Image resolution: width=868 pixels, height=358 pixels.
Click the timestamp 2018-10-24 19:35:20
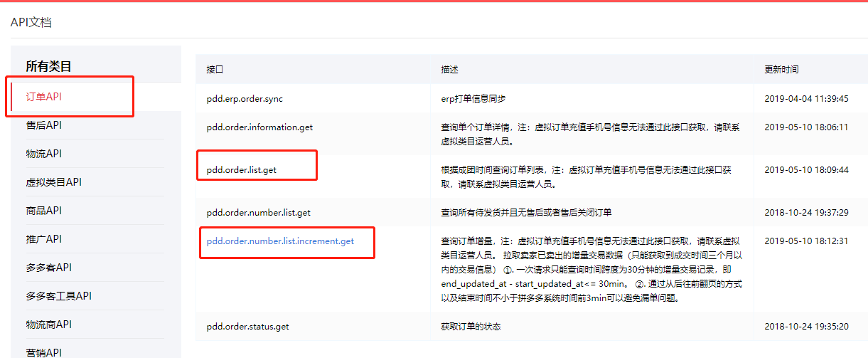click(806, 327)
